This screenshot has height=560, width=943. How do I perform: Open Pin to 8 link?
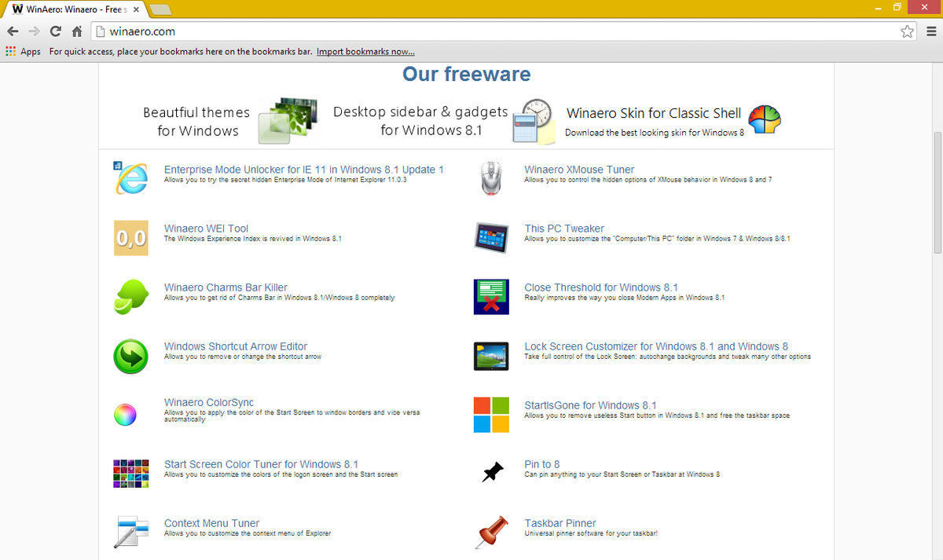pos(542,464)
